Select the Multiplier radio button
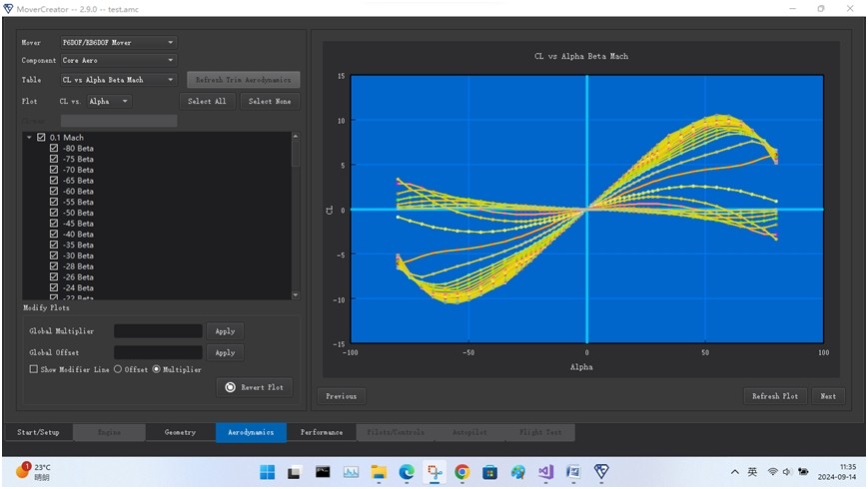The image size is (868, 489). [156, 369]
